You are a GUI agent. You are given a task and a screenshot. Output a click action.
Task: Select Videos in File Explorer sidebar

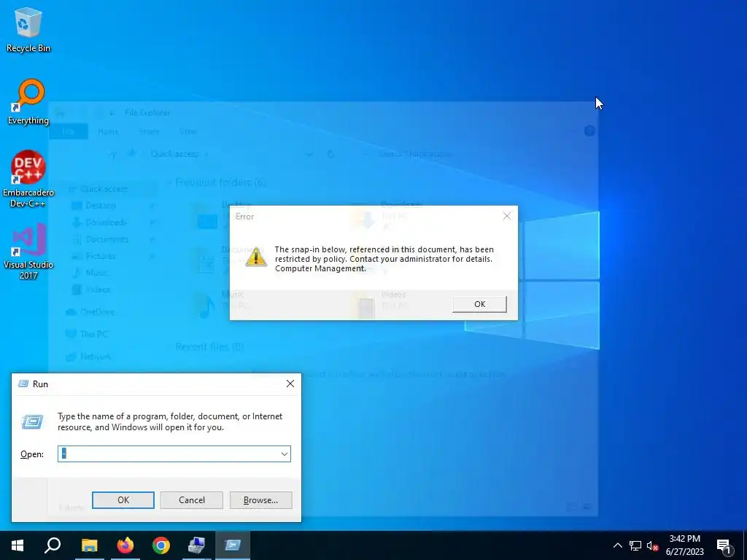[x=98, y=289]
